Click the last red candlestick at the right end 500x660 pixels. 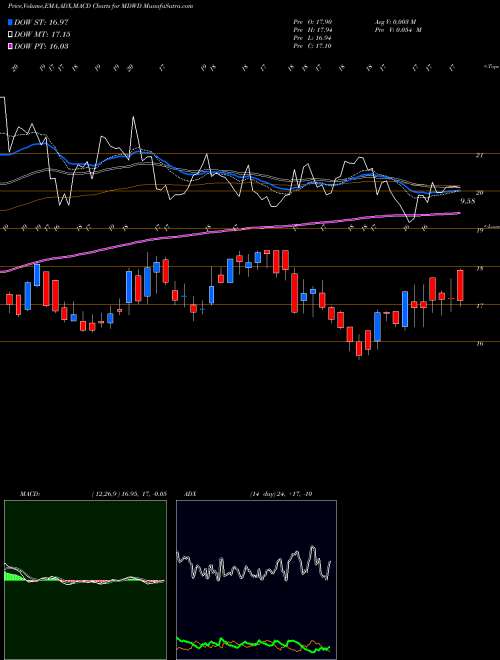coord(460,285)
